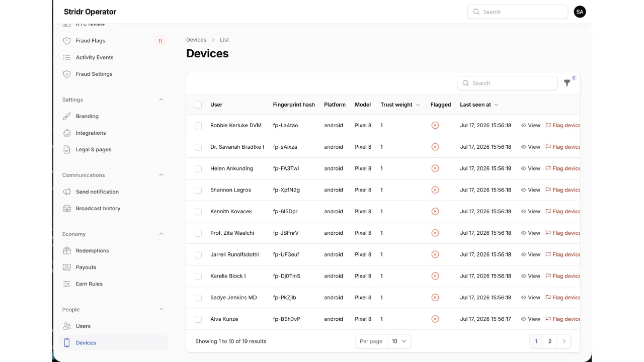This screenshot has width=644, height=362.
Task: Open the SA user avatar menu
Action: click(x=580, y=12)
